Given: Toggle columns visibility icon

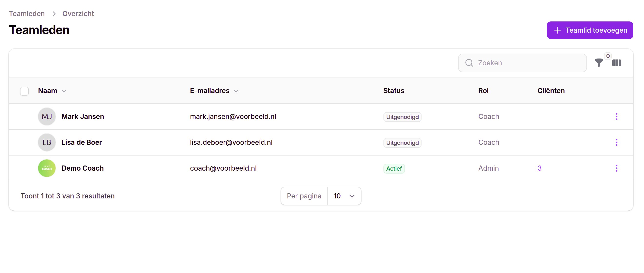Looking at the screenshot, I should click(x=616, y=63).
